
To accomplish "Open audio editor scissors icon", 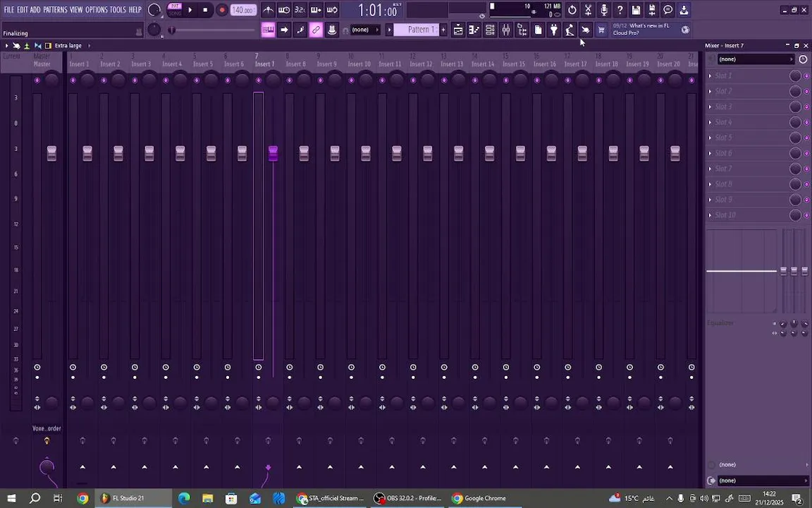I will pos(589,10).
